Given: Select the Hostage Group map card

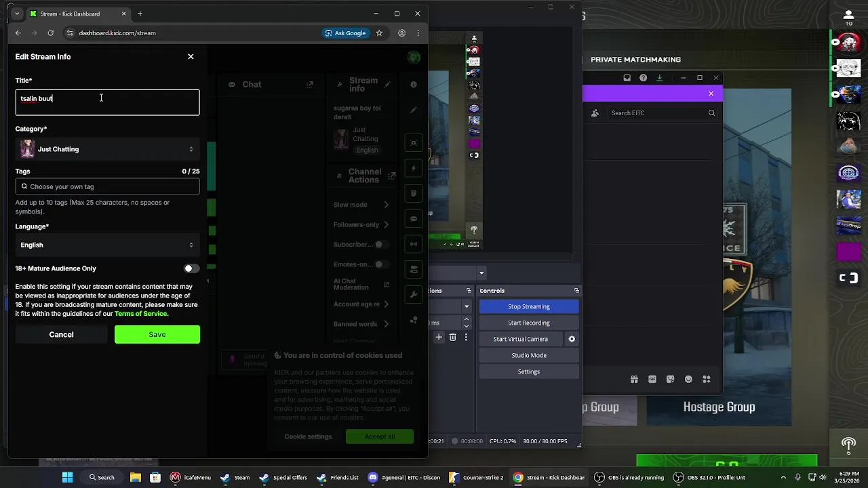Looking at the screenshot, I should [x=719, y=407].
